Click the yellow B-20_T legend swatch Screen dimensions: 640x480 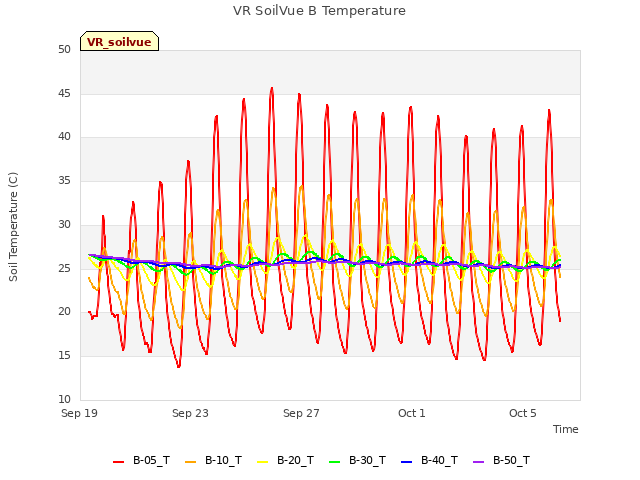click(262, 462)
